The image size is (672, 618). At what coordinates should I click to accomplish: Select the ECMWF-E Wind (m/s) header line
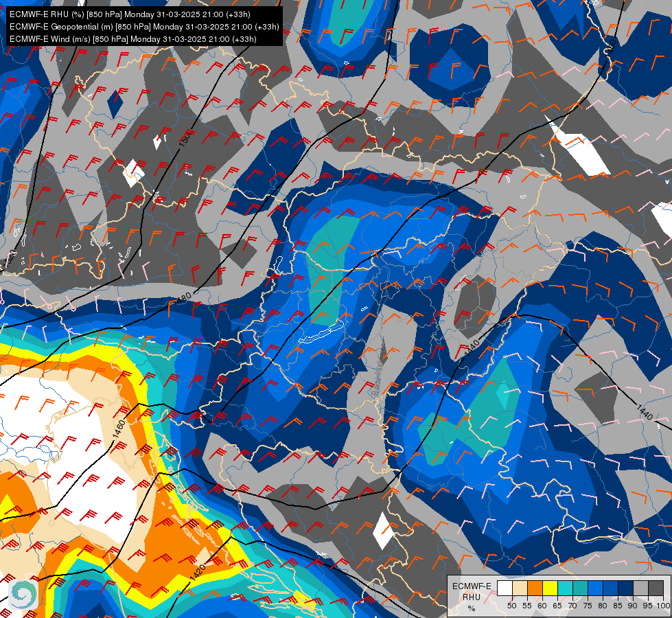pos(133,39)
